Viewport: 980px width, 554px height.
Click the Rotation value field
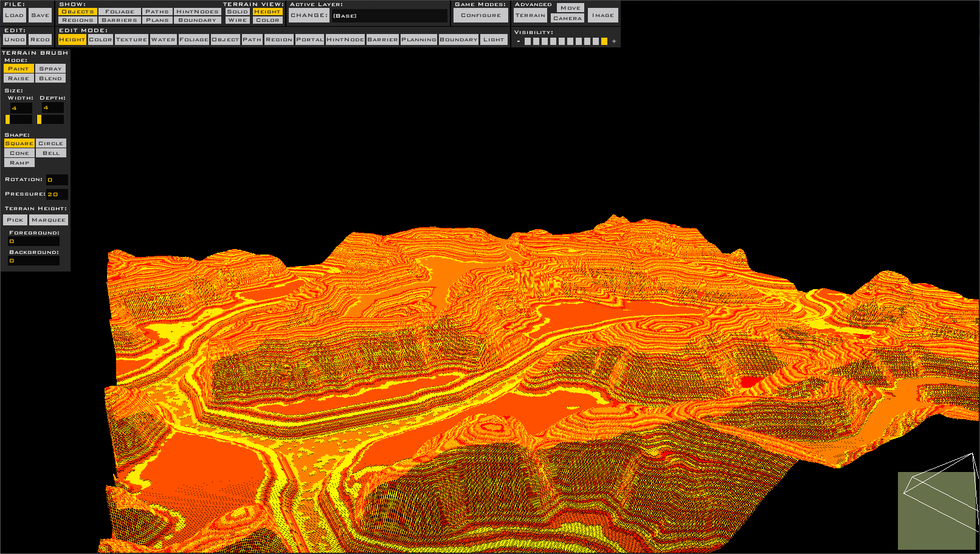tap(57, 180)
